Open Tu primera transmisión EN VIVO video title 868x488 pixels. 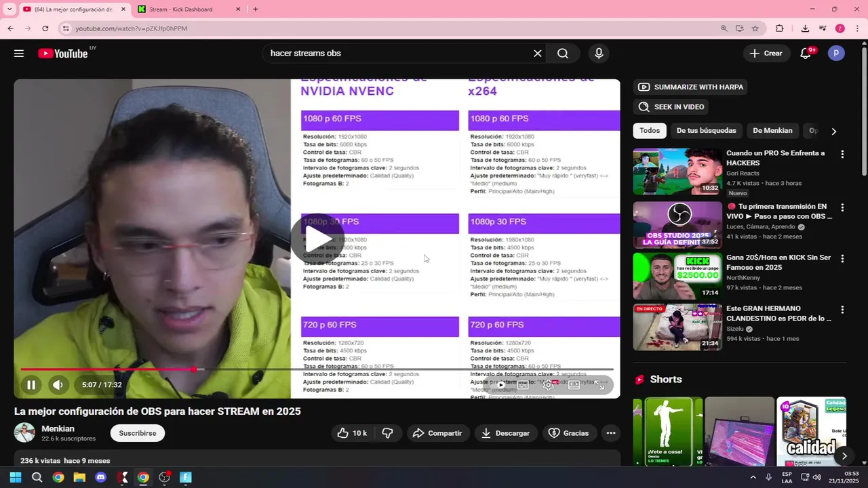779,211
